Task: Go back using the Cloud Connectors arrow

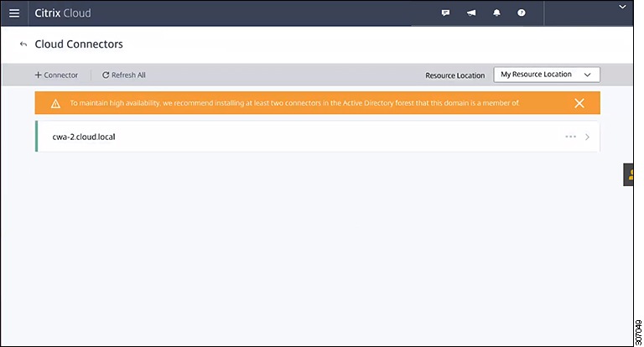Action: (x=23, y=44)
